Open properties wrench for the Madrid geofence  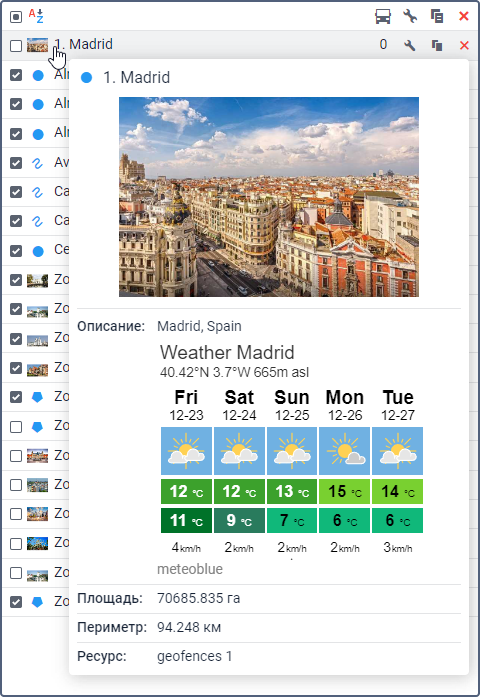(410, 45)
